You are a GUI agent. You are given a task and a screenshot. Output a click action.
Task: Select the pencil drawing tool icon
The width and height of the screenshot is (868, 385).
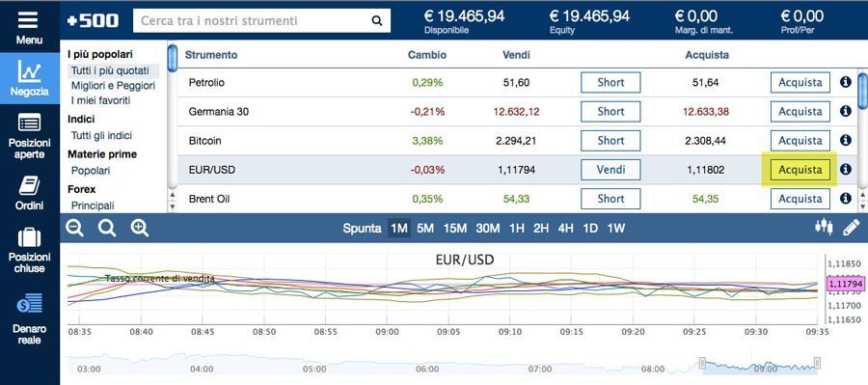tap(851, 227)
